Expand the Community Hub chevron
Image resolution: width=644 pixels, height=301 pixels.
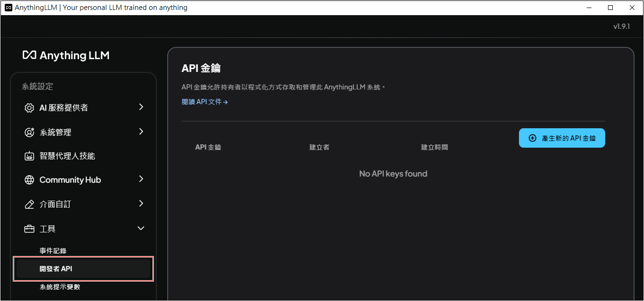tap(141, 179)
